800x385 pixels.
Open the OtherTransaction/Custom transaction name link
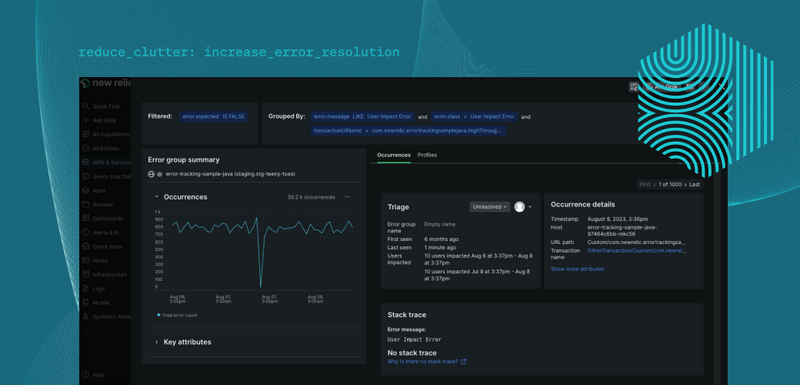637,250
